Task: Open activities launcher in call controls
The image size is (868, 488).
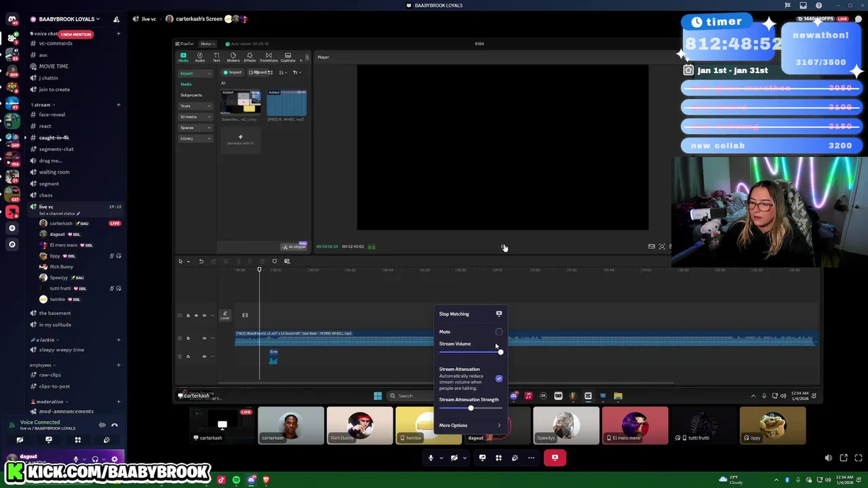Action: 498,457
